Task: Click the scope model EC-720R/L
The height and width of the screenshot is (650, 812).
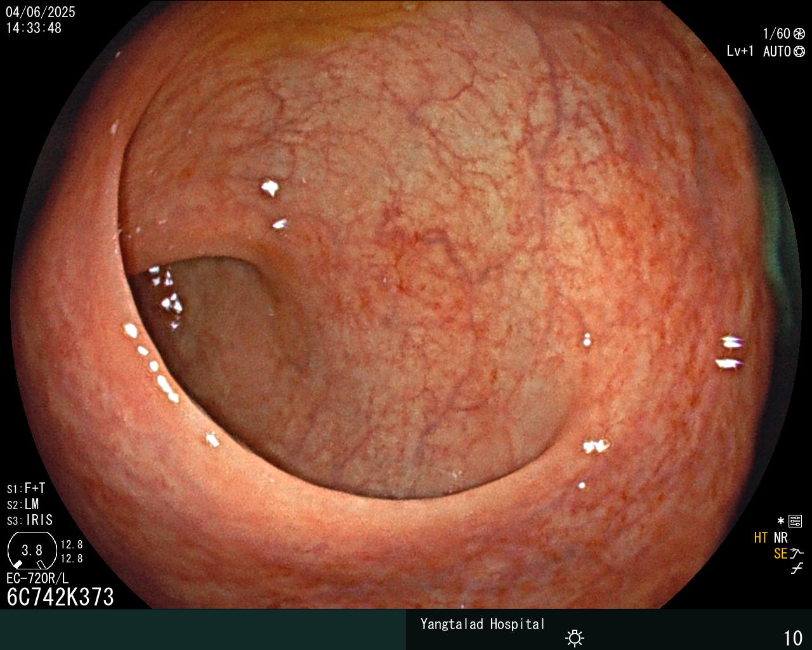Action: [x=37, y=578]
